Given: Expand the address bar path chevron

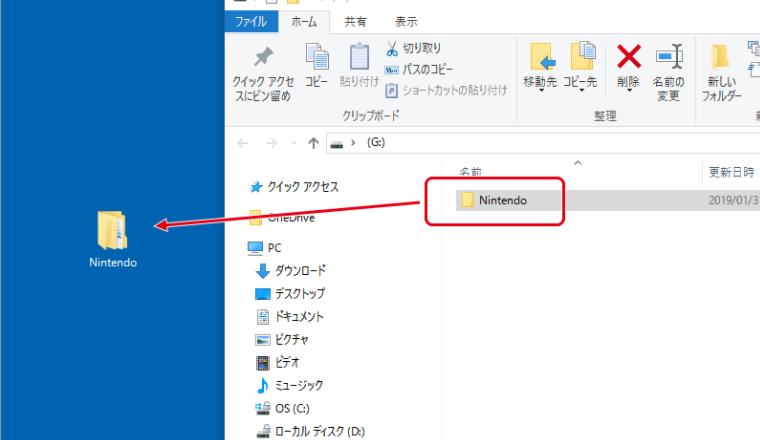Looking at the screenshot, I should [x=353, y=142].
